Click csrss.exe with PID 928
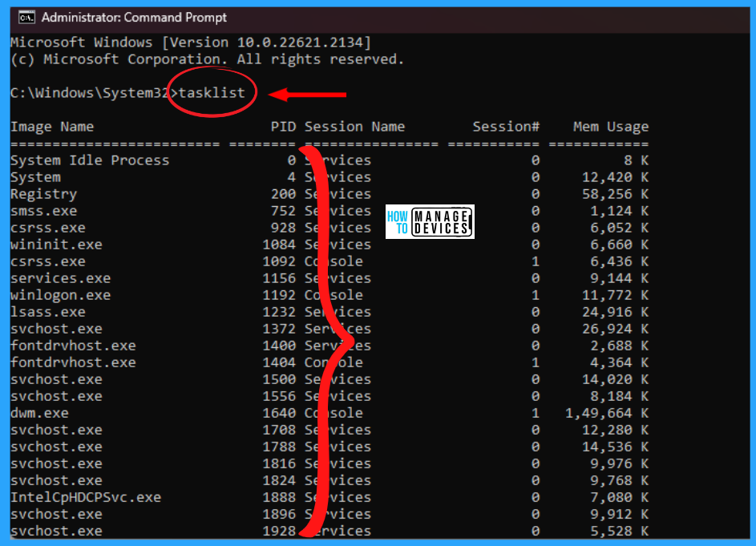The width and height of the screenshot is (756, 546). (48, 228)
